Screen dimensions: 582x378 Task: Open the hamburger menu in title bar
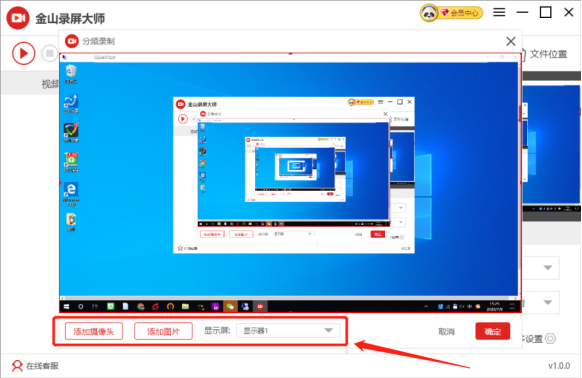499,12
